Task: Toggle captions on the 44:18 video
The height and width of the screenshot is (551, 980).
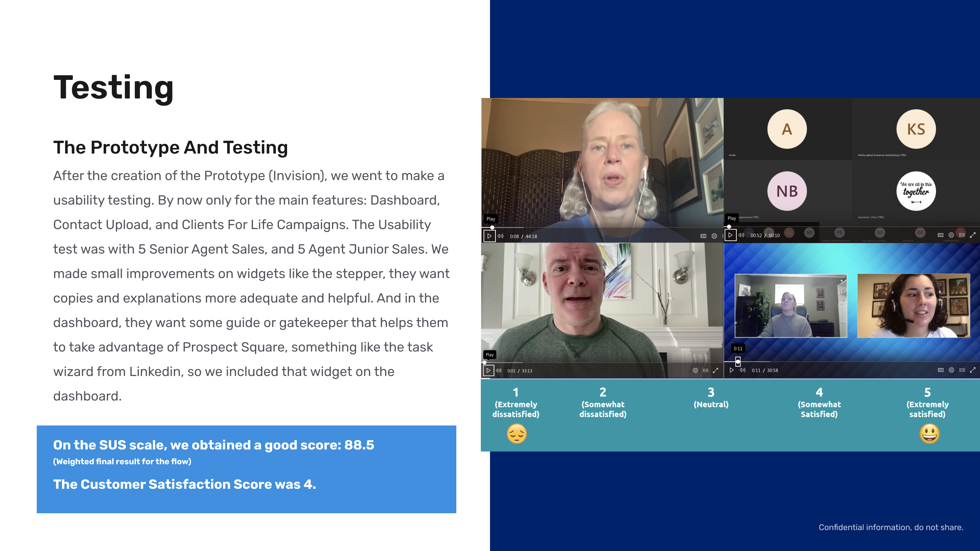Action: point(703,236)
